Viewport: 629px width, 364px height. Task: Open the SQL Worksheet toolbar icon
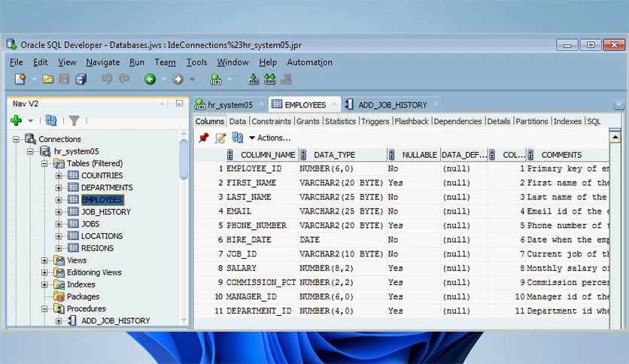point(216,79)
